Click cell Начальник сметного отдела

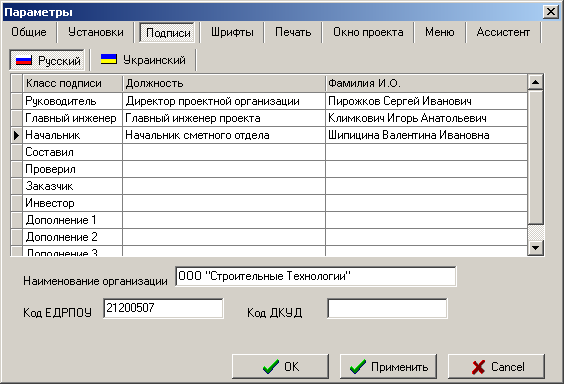[224, 135]
